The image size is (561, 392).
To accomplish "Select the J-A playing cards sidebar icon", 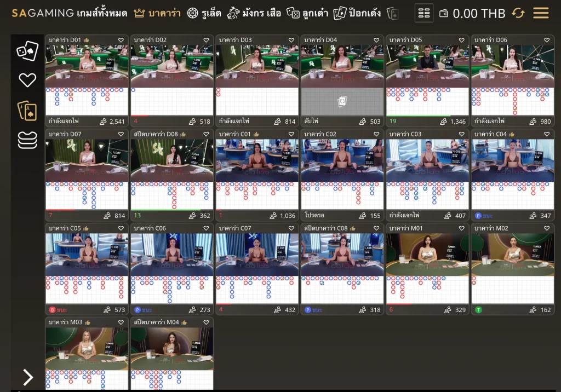I will [27, 110].
